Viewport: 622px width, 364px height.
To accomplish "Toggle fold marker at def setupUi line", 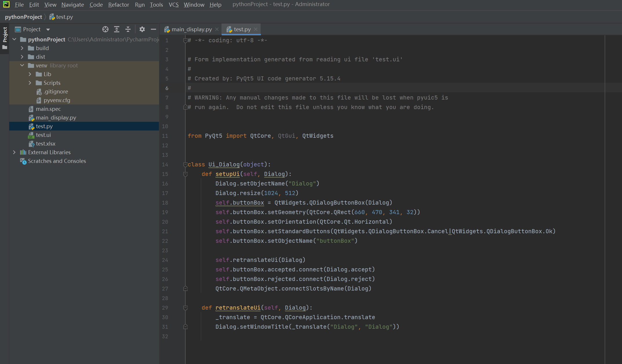I will (x=185, y=174).
